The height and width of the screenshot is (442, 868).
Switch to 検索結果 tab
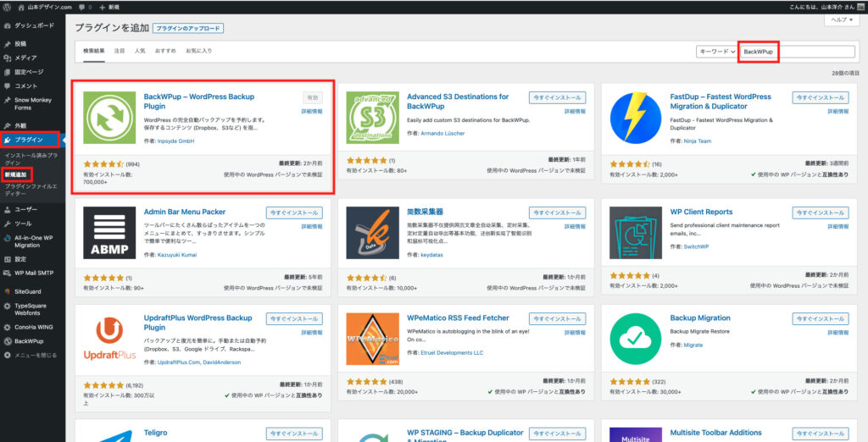click(93, 51)
